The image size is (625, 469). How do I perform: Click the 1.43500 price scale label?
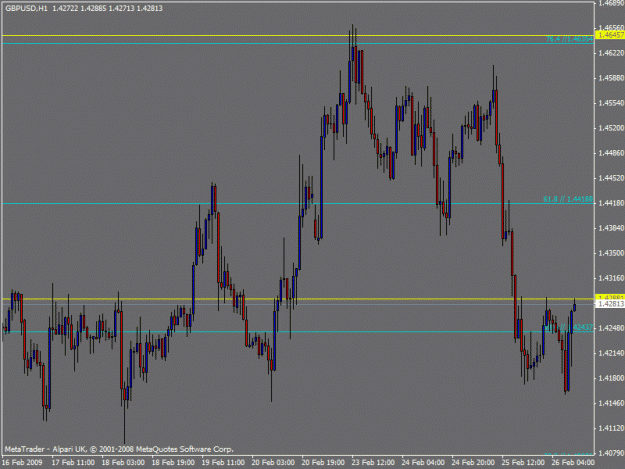(x=611, y=253)
